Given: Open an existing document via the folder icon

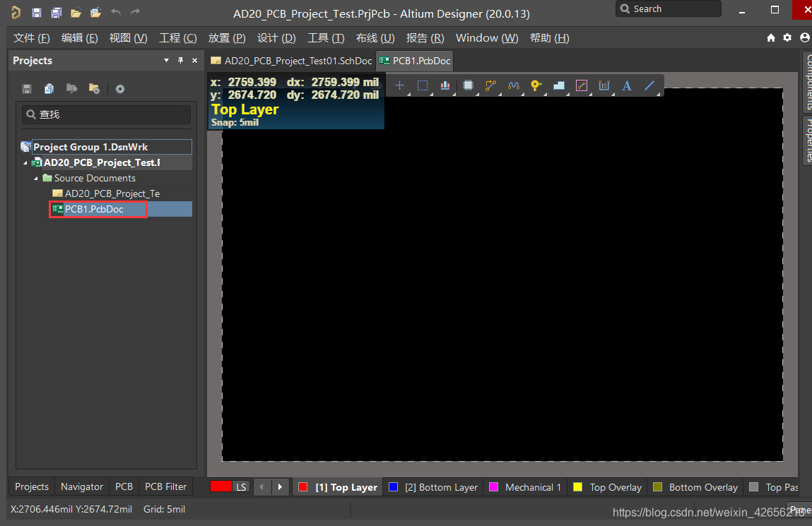Looking at the screenshot, I should [x=76, y=13].
